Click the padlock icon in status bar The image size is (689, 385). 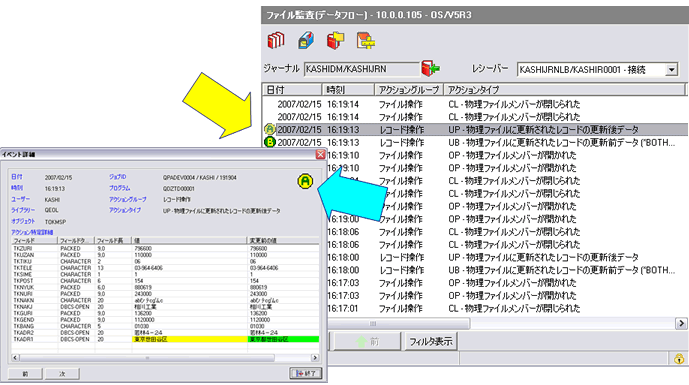click(x=679, y=358)
